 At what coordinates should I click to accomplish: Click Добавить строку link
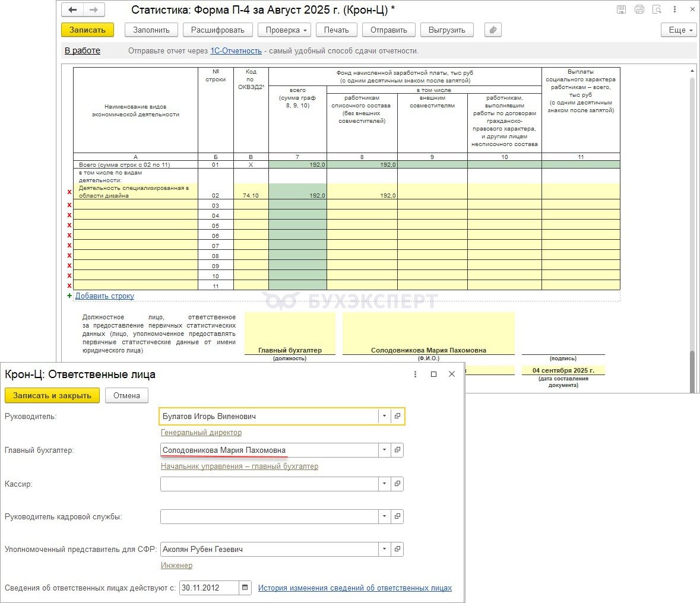[x=104, y=296]
